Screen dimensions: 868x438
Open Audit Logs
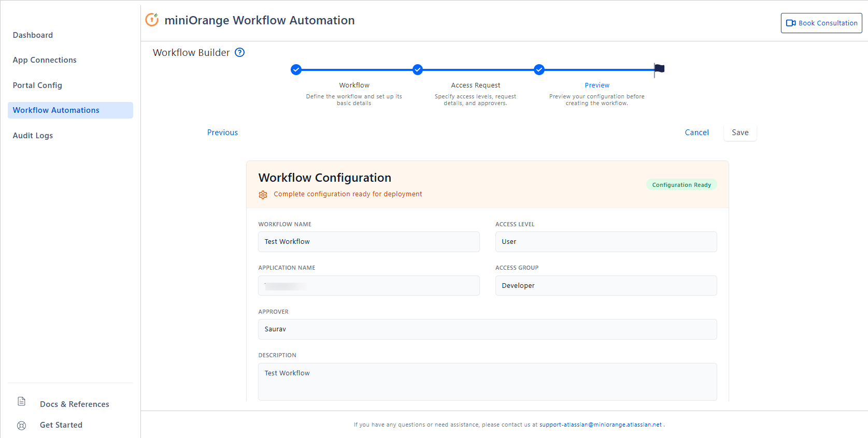(33, 136)
